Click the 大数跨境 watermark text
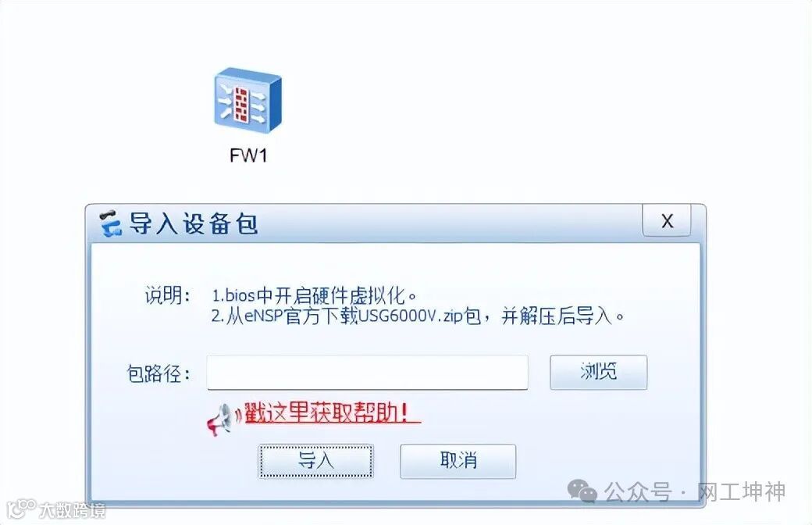This screenshot has width=812, height=525. 72,510
